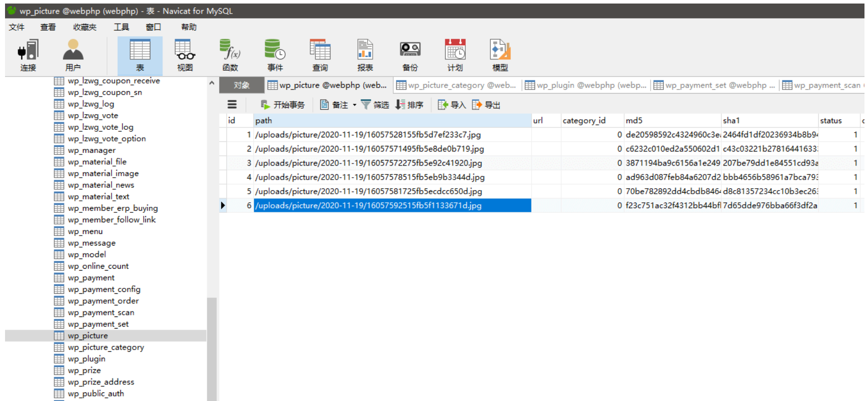This screenshot has height=401, width=868.
Task: Click the Connection (连接) toolbar icon
Action: (28, 55)
